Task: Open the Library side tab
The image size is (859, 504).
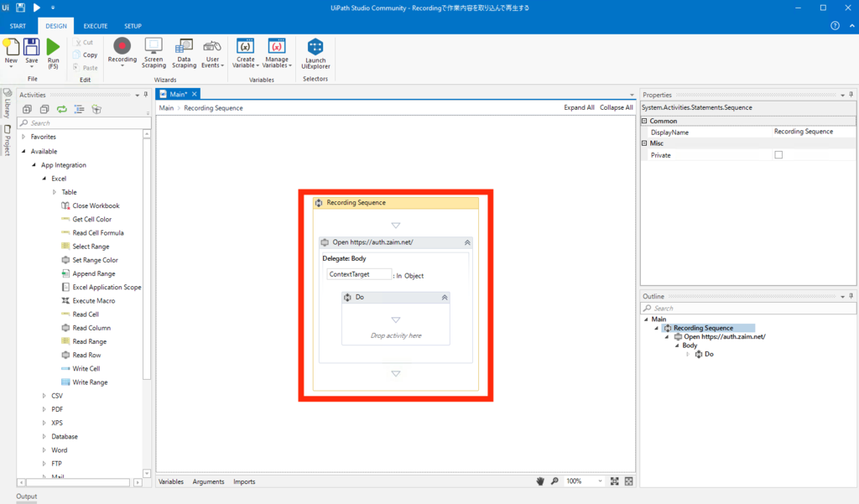Action: 7,104
